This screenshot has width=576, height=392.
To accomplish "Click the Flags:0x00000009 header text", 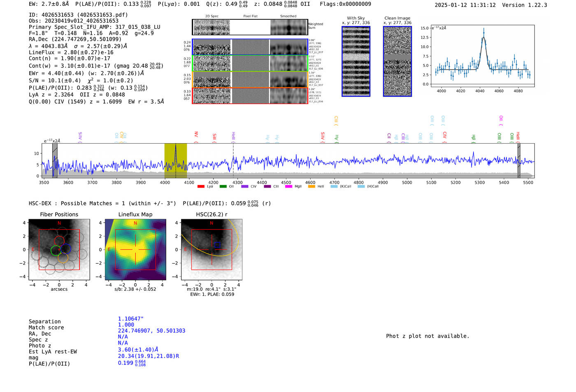I will tap(346, 4).
